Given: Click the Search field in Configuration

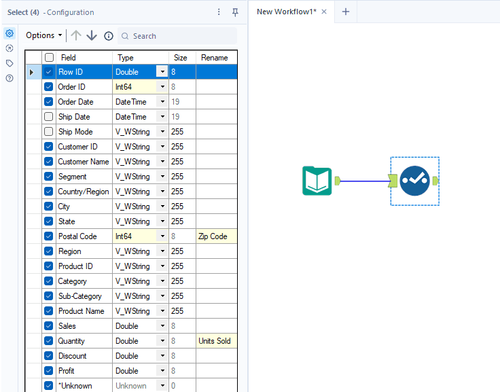Looking at the screenshot, I should pyautogui.click(x=177, y=36).
